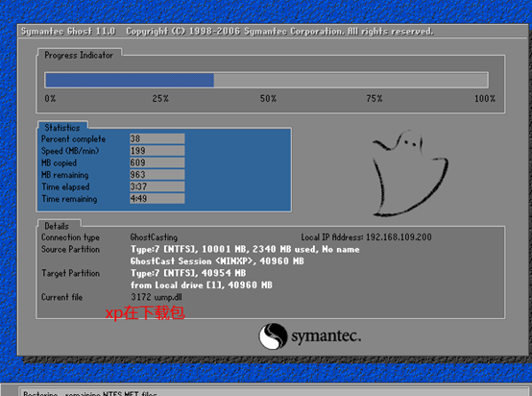The height and width of the screenshot is (396, 532).
Task: Click the 'Target Partition' label
Action: coord(70,273)
